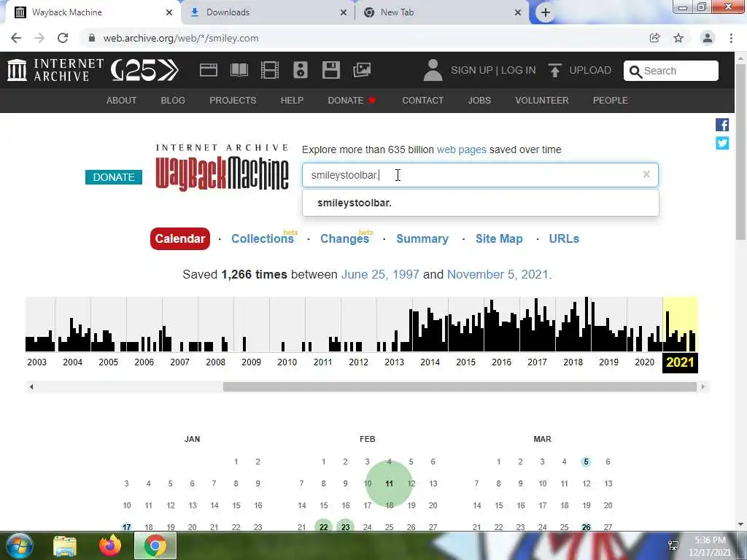
Task: Click left arrow of timeline scrollbar
Action: (x=31, y=386)
